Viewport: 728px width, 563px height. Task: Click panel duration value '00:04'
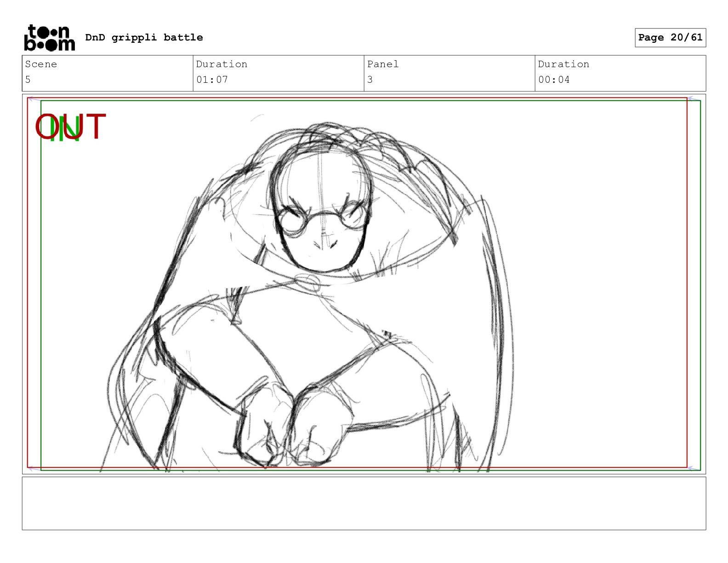click(554, 80)
